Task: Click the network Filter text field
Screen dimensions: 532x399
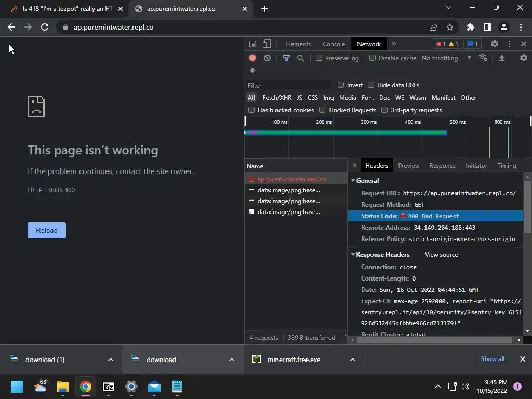Action: [288, 86]
